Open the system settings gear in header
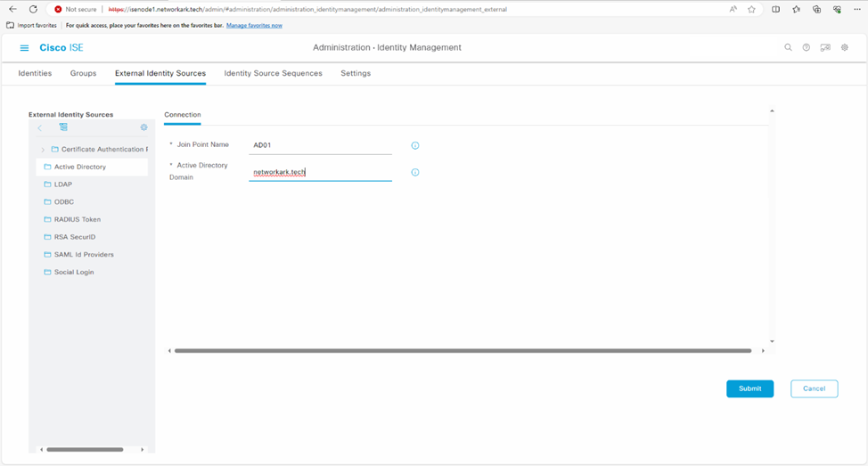 tap(845, 48)
